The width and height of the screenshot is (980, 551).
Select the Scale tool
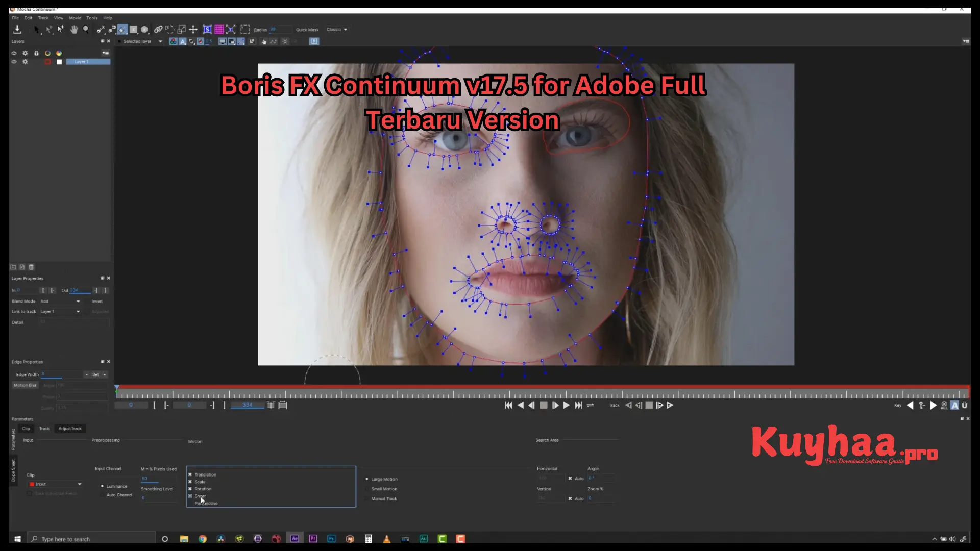tap(182, 30)
